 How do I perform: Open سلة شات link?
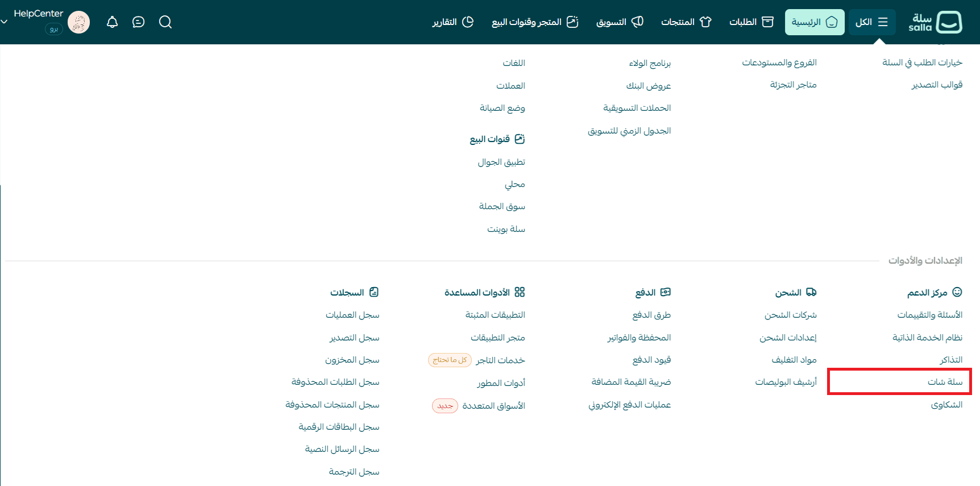pyautogui.click(x=945, y=382)
